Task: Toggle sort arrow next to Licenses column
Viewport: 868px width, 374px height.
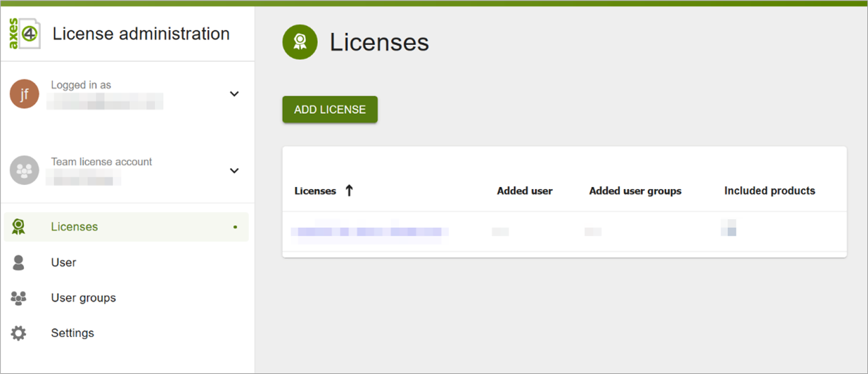Action: click(349, 191)
